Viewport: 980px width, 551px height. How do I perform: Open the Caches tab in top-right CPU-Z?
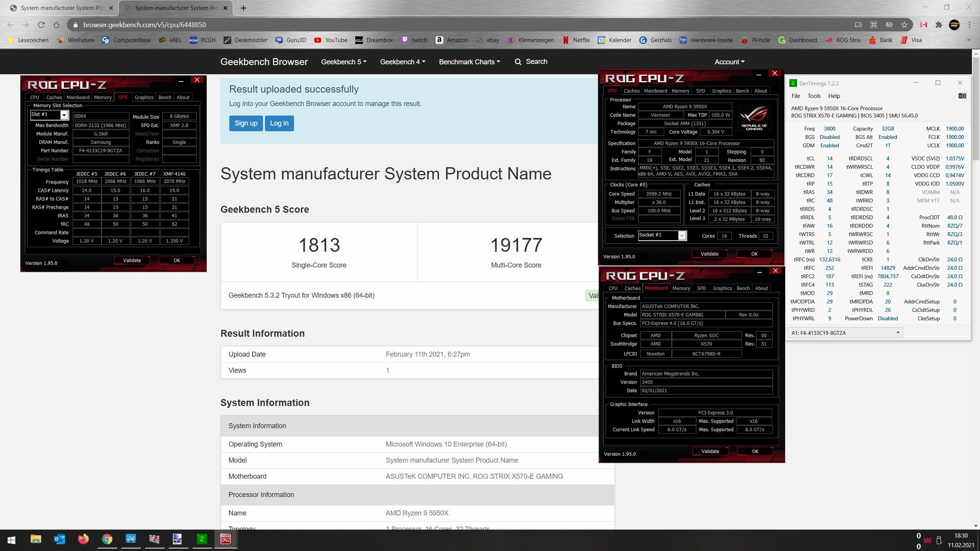pos(632,91)
